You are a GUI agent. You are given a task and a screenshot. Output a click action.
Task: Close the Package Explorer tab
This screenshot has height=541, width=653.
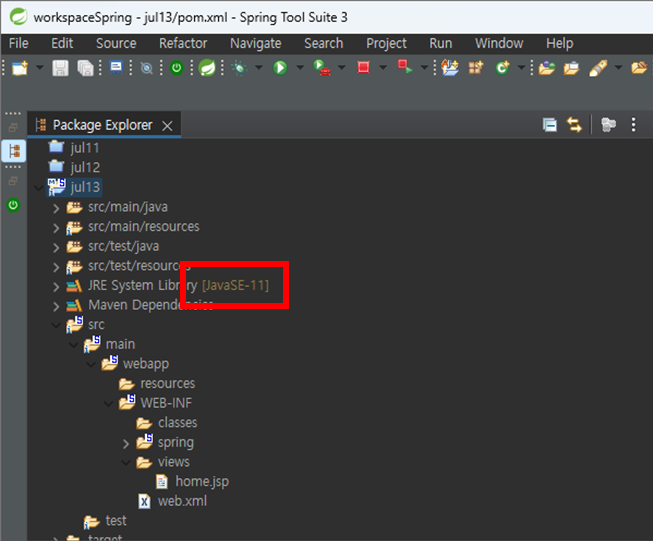pos(167,126)
